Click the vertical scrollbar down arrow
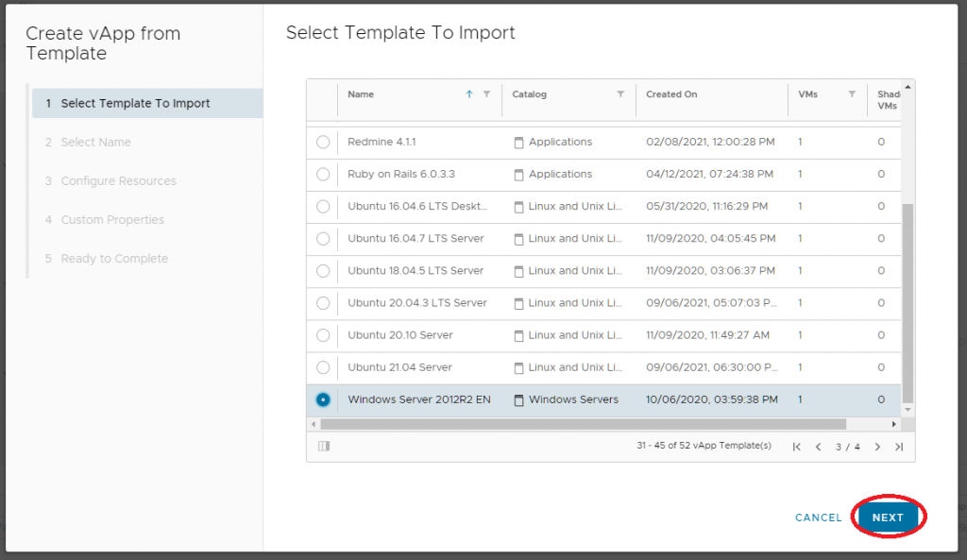 coord(908,410)
